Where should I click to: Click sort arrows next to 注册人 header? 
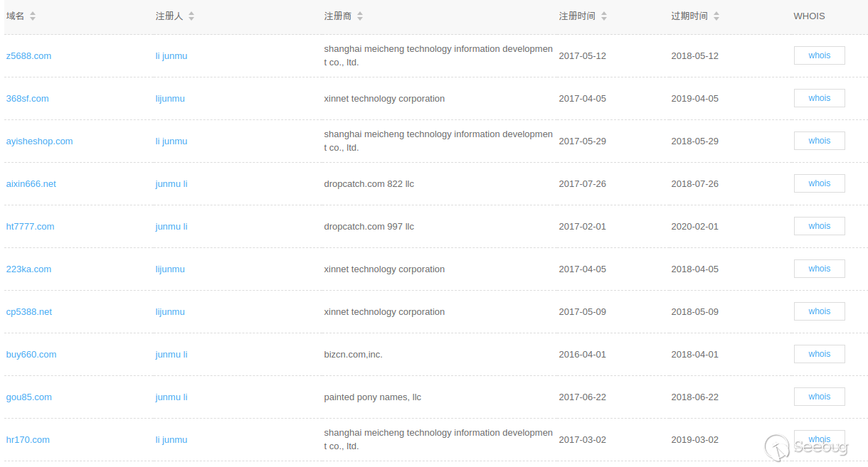191,16
